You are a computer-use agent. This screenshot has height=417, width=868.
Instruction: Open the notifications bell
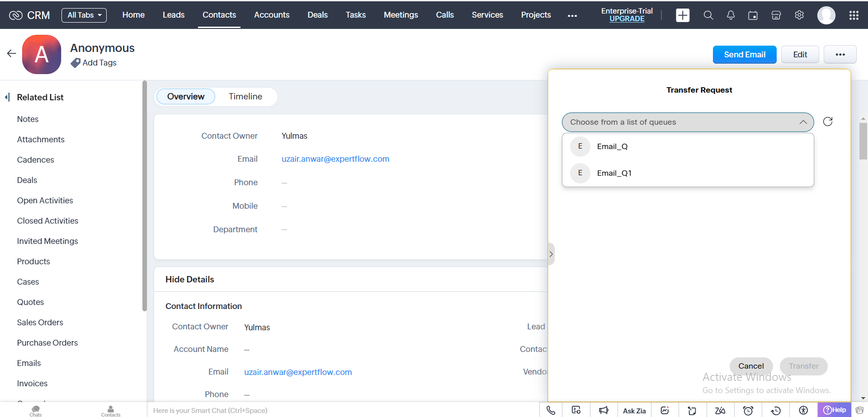731,15
